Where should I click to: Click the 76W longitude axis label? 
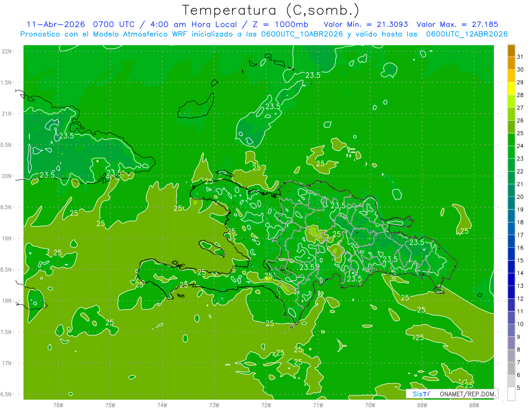(x=58, y=405)
